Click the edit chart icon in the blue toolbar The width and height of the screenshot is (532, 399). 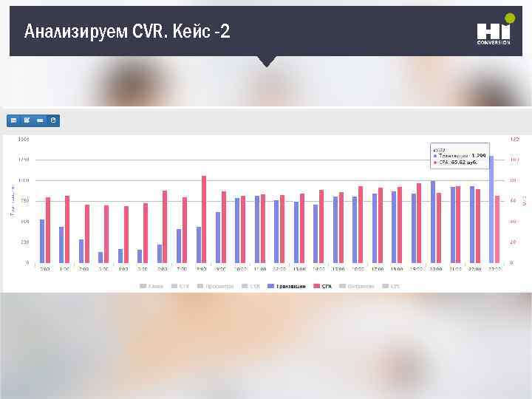pyautogui.click(x=27, y=120)
